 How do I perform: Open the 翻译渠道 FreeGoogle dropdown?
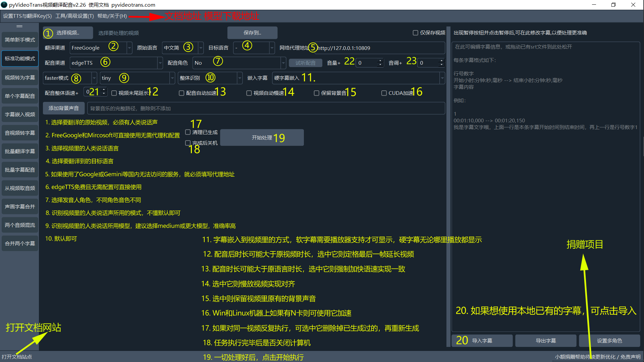[101, 48]
